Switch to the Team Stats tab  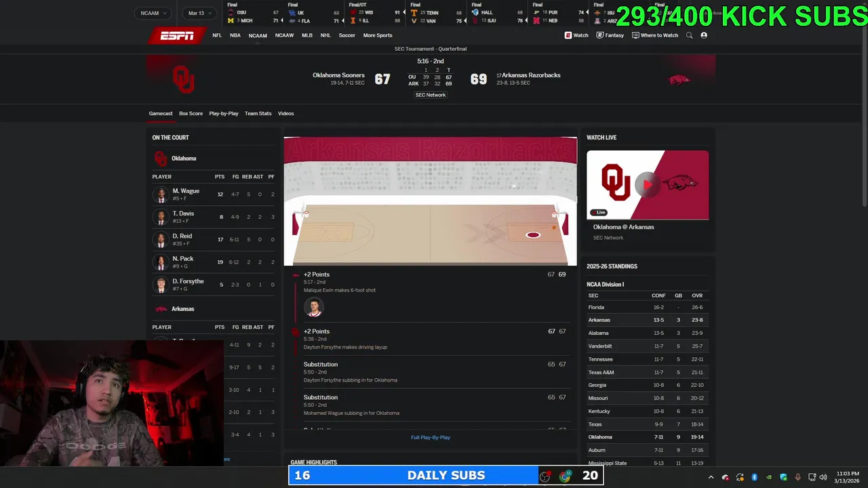(x=258, y=113)
